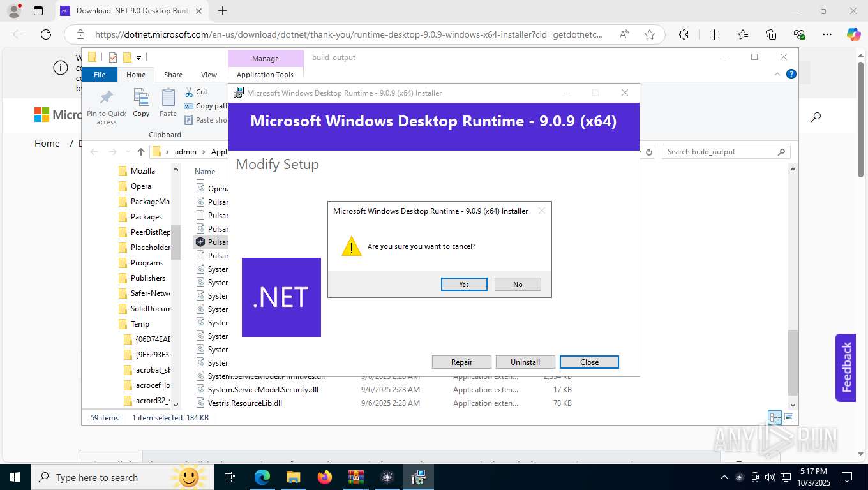Screen dimensions: 868x490
Task: Toggle Edge split screen icon
Action: pos(715,34)
